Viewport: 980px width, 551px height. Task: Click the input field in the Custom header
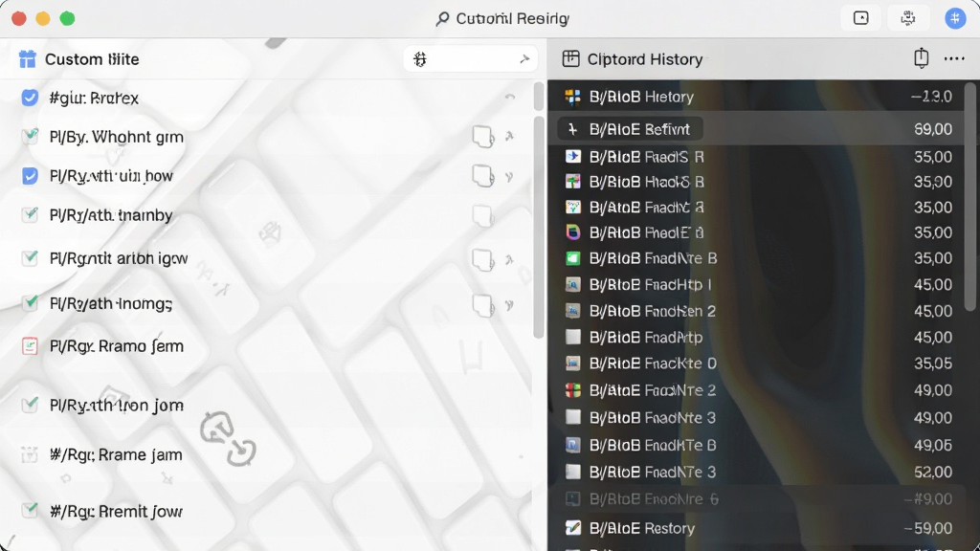pos(470,59)
